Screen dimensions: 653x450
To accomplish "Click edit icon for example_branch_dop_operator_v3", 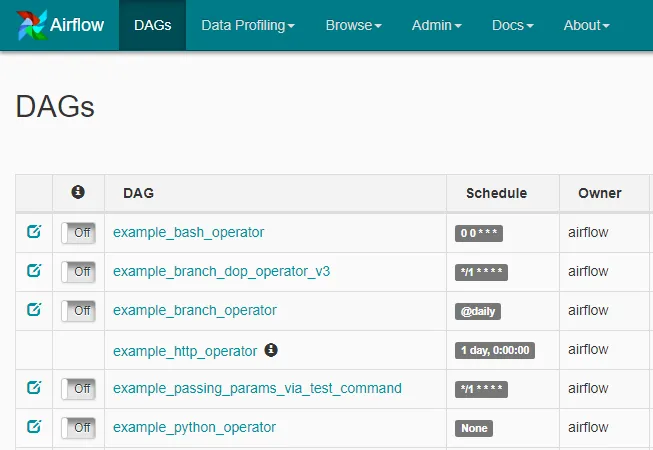I will click(34, 271).
